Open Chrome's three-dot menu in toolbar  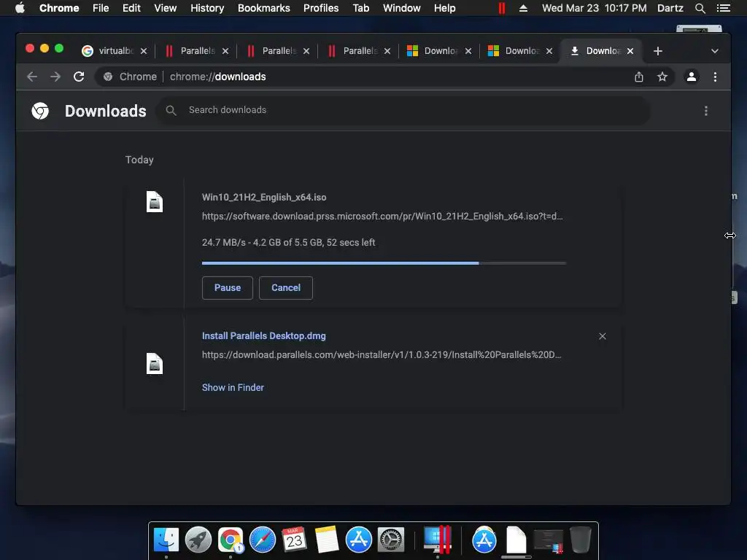pos(715,77)
